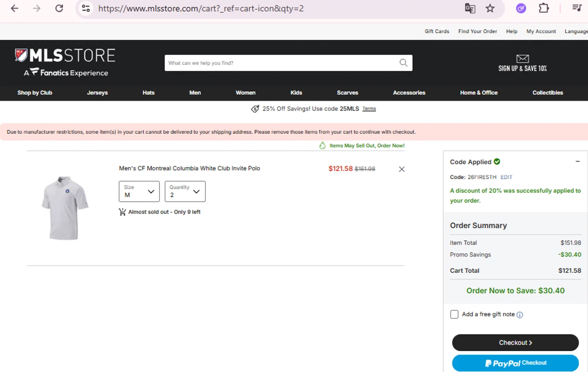Click the free gift note info icon

coord(520,315)
